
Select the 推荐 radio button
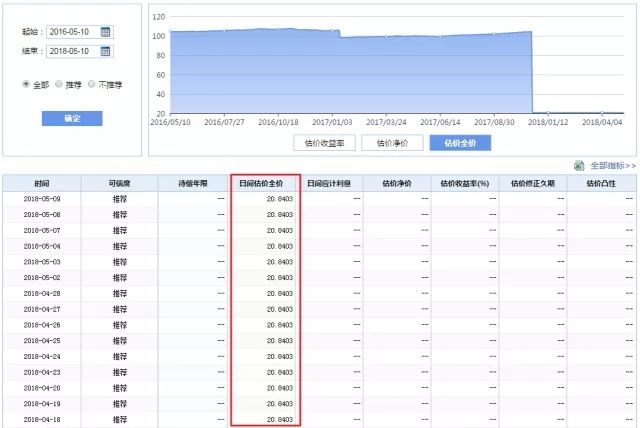tap(59, 84)
